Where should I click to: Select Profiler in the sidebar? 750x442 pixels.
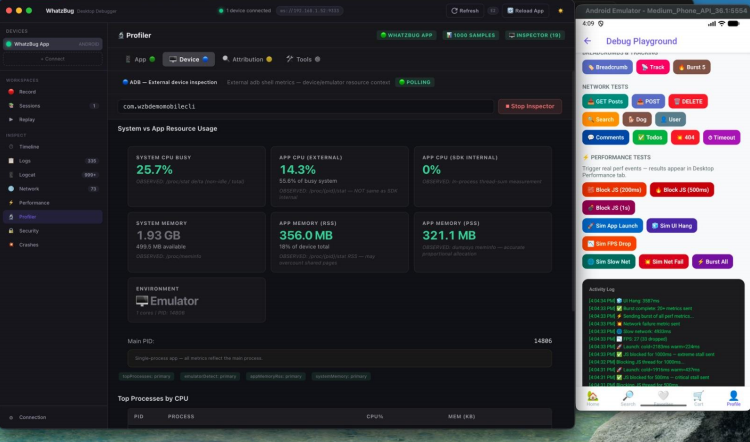pos(53,217)
